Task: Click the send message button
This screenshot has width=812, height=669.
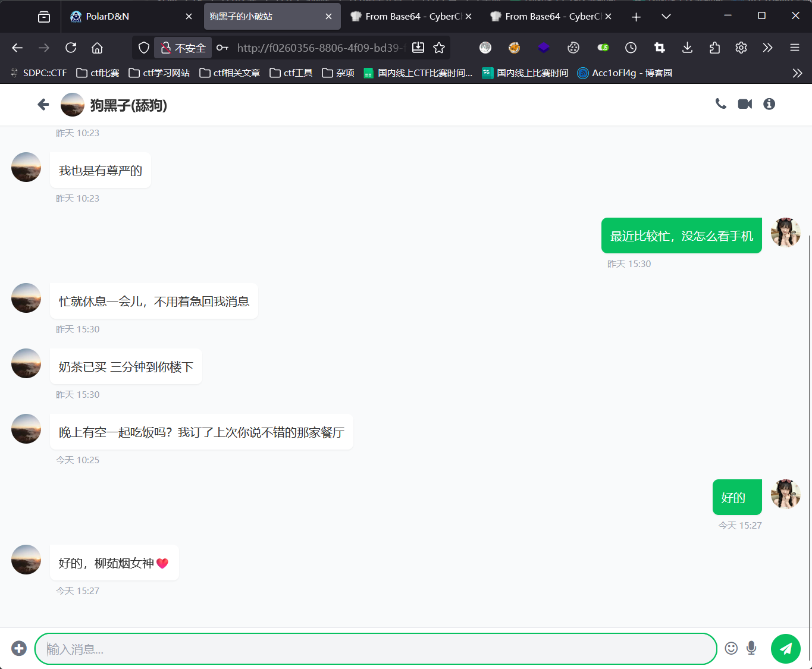Action: pyautogui.click(x=785, y=648)
